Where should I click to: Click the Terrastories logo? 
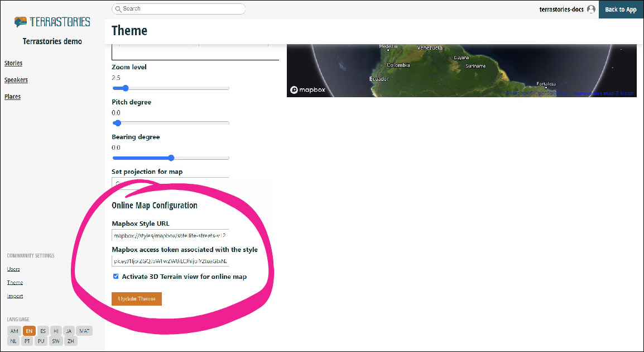[x=52, y=22]
